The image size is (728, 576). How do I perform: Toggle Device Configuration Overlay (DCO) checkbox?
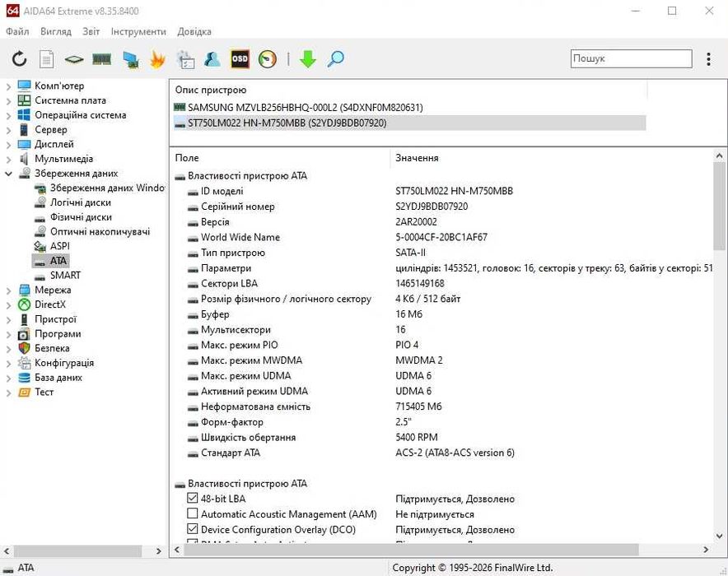coord(192,529)
